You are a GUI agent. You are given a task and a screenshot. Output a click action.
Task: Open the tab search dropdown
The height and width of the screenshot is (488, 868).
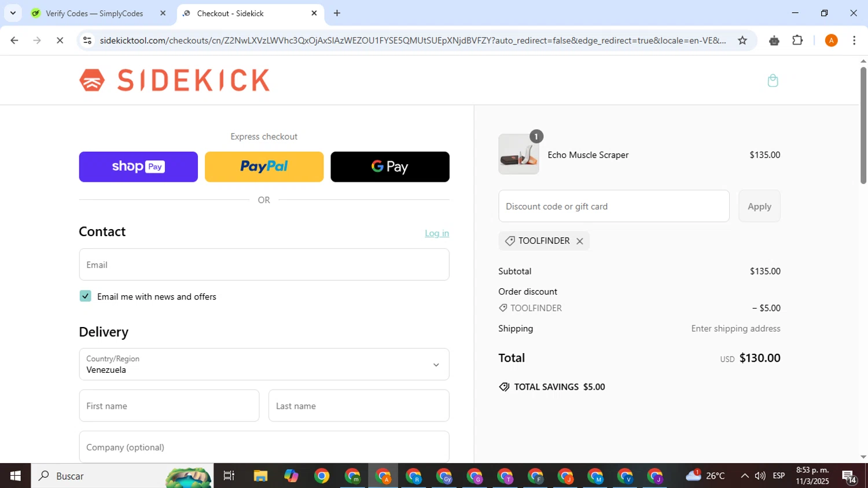13,13
